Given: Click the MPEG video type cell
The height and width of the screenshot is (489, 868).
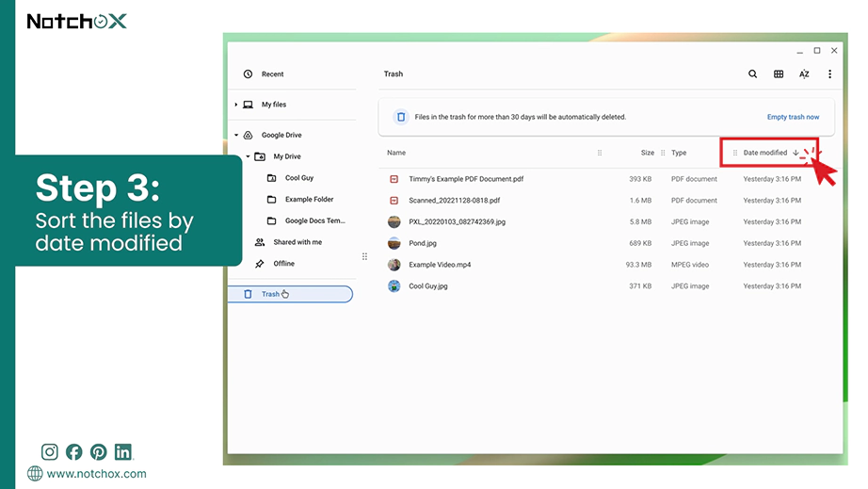Looking at the screenshot, I should (690, 265).
